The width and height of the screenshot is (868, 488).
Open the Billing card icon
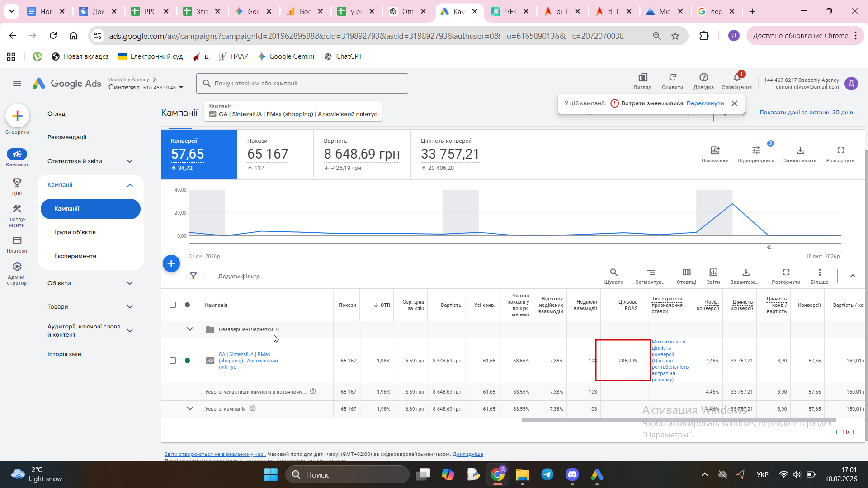click(x=17, y=240)
